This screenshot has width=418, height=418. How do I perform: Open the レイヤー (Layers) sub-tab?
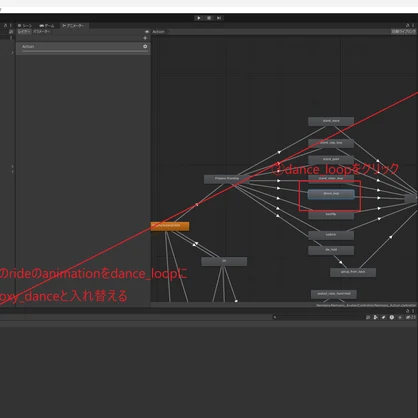point(24,32)
